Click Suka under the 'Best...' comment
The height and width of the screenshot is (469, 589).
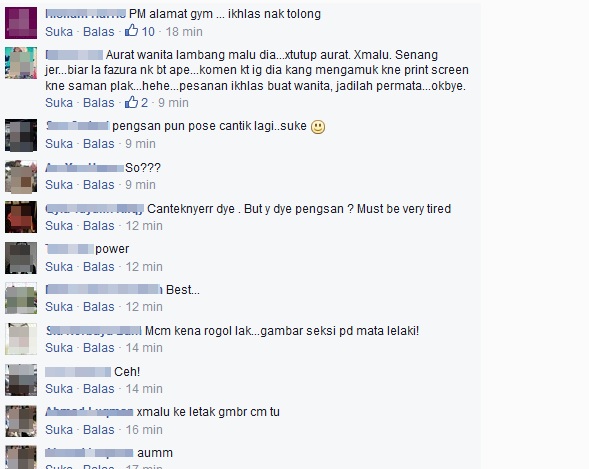pos(59,307)
